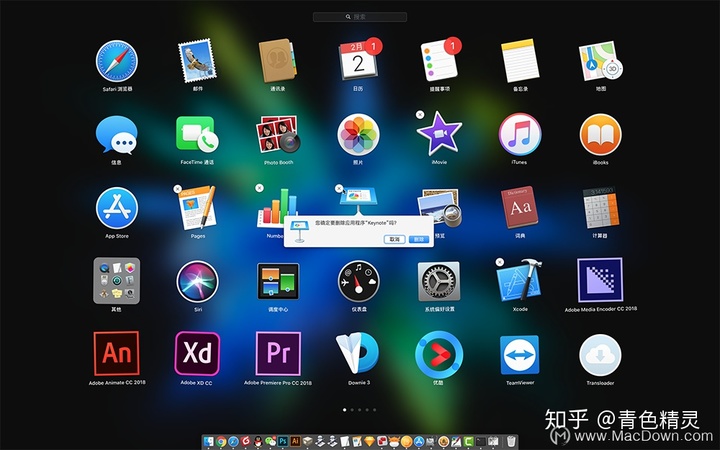720x450 pixels.
Task: Focus the Launchpad search field
Action: [x=360, y=17]
